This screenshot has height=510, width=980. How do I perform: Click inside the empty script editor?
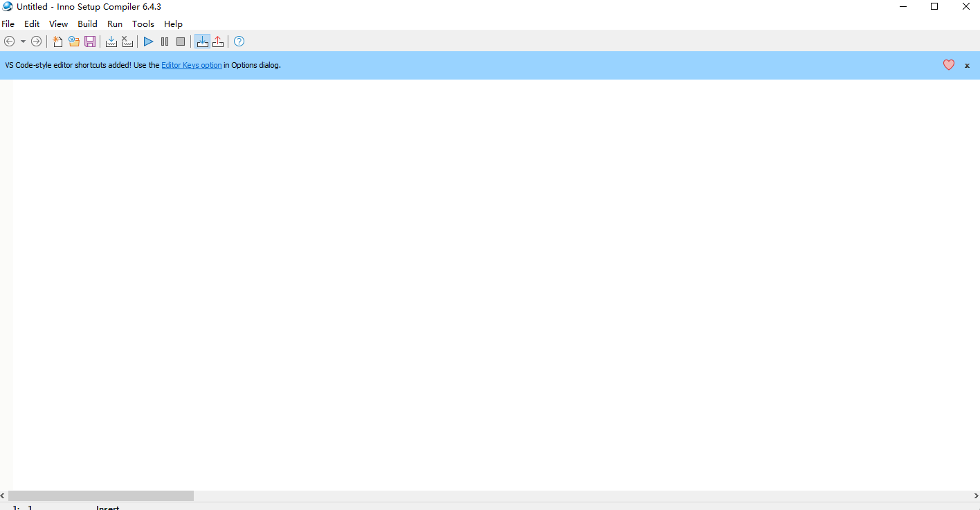pos(496,284)
